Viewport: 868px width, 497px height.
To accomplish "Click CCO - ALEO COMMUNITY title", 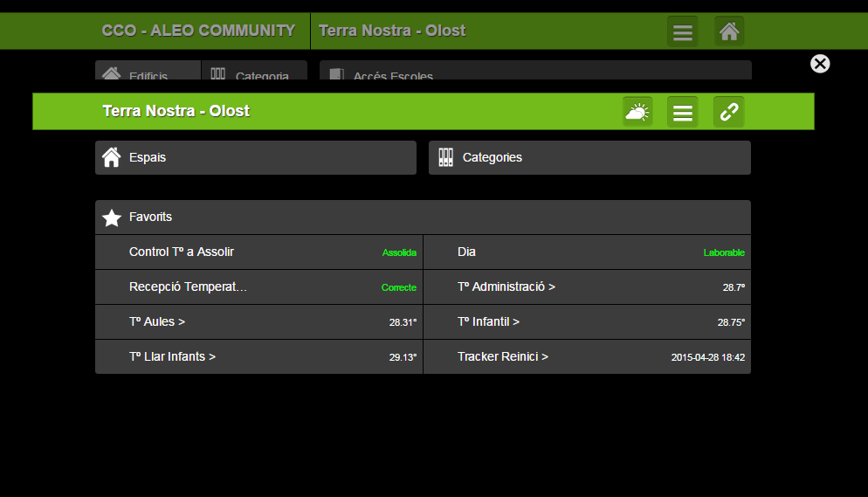I will pyautogui.click(x=198, y=31).
